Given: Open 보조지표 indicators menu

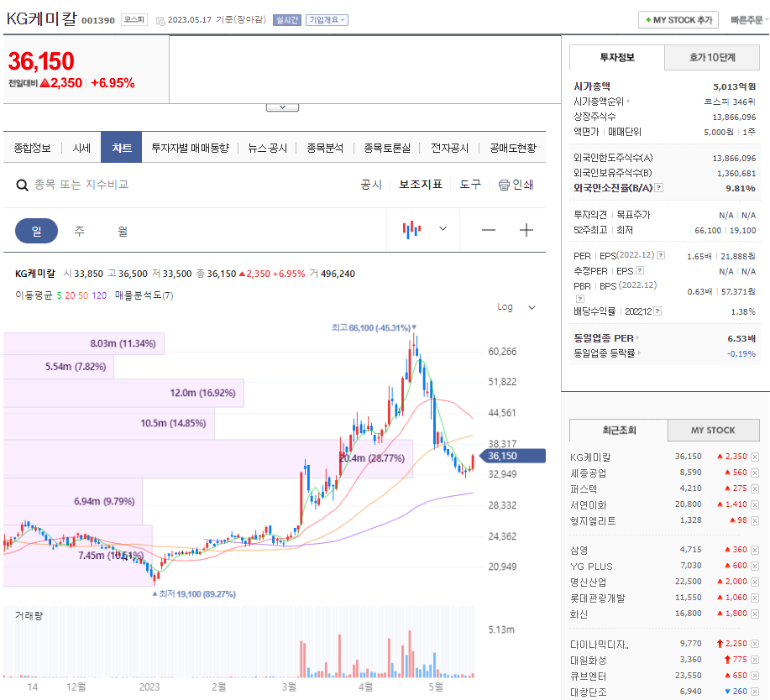Looking at the screenshot, I should [421, 185].
